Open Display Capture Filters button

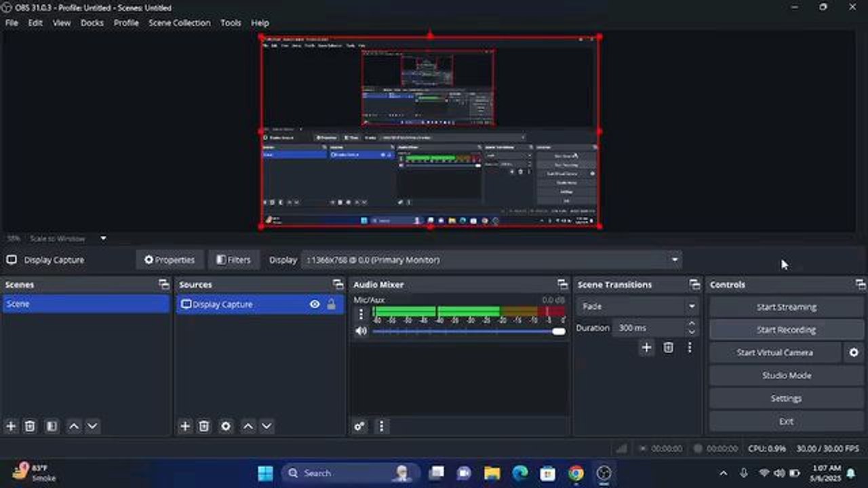[233, 260]
